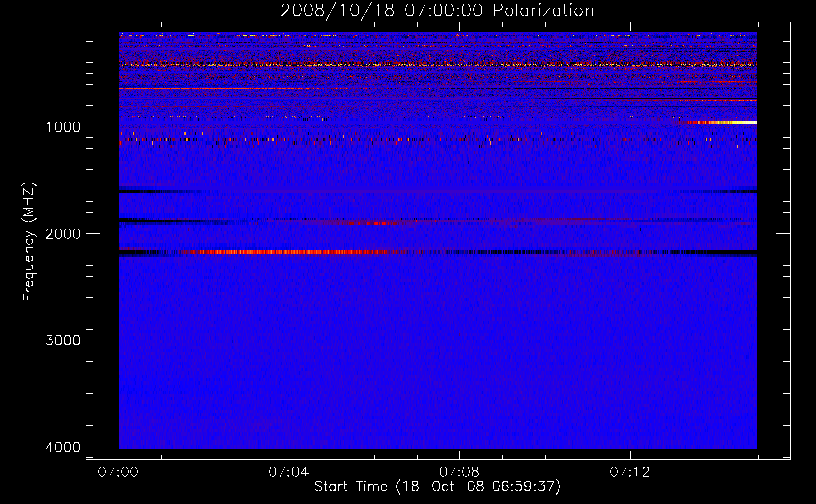Screen dimensions: 816x504
Task: Click the 2000 frequency tick label
Action: click(63, 234)
